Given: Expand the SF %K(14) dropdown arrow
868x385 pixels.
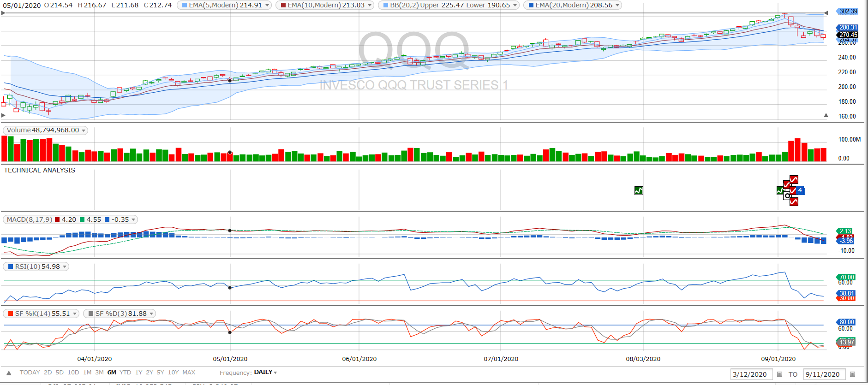Looking at the screenshot, I should [x=75, y=314].
